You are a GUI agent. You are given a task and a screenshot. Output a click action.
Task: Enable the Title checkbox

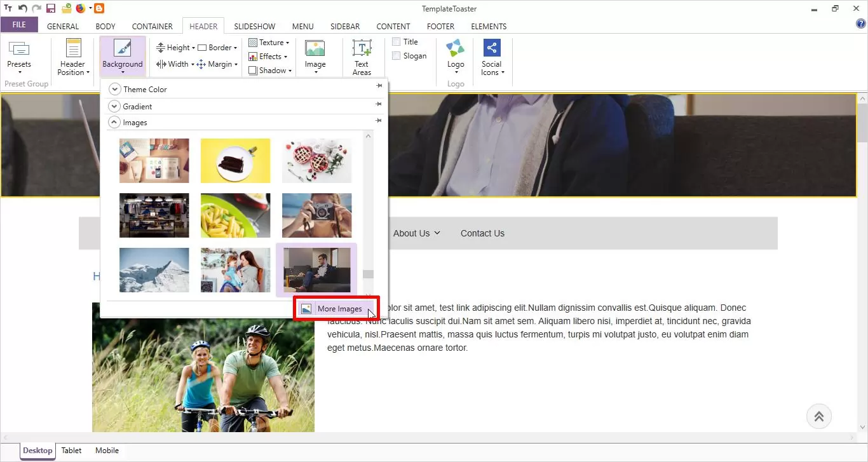pos(397,42)
